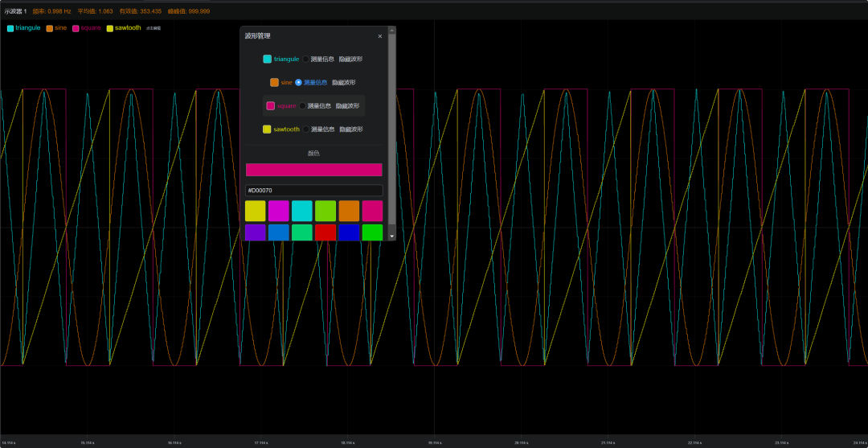868x448 pixels.
Task: Click the sine label in the top legend
Action: pos(60,27)
